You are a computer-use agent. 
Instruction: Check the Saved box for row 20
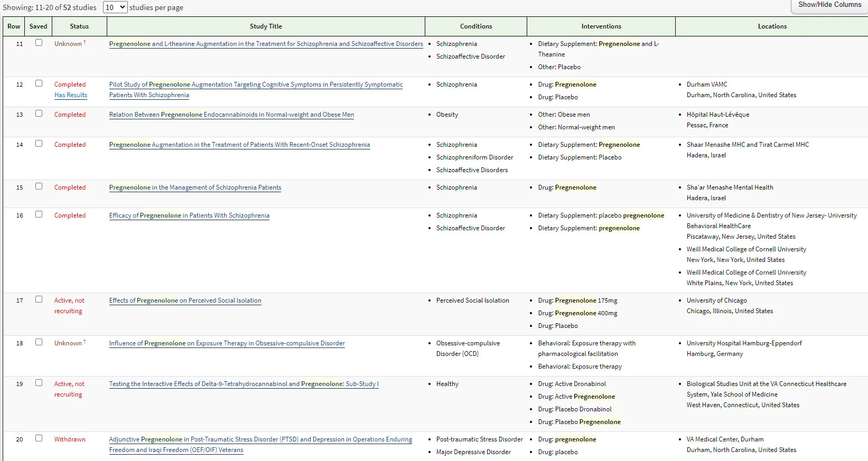click(39, 438)
